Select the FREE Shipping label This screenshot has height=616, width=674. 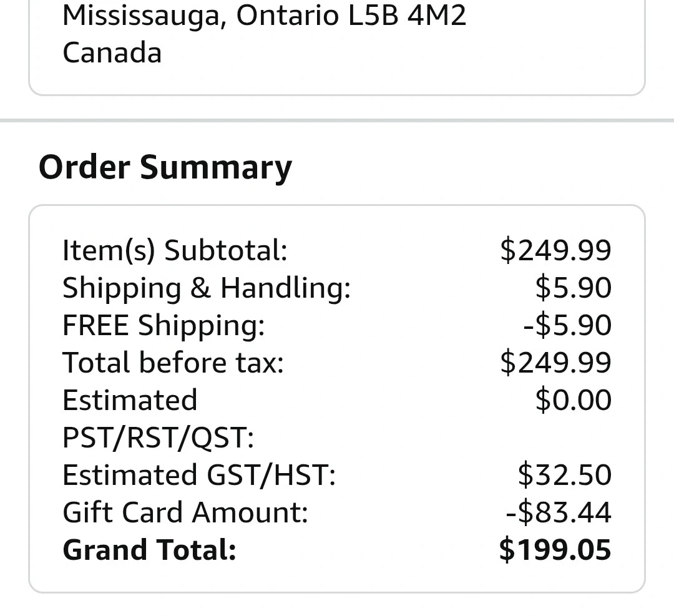tap(164, 325)
